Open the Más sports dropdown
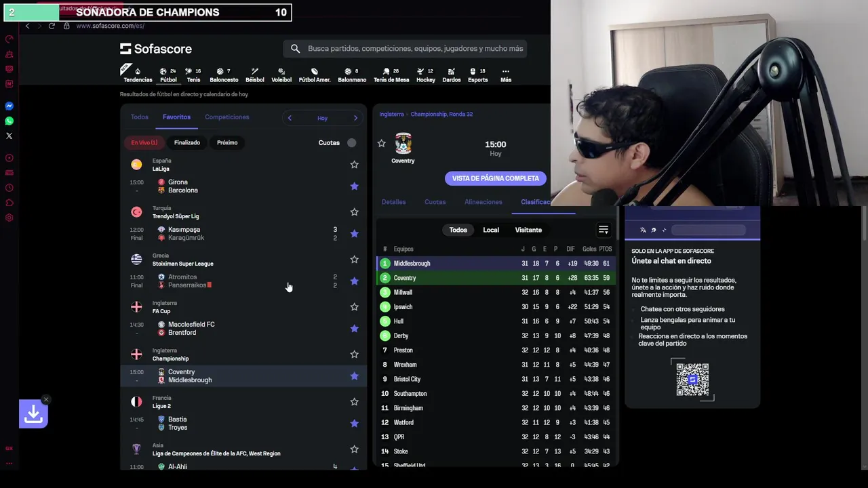Image resolution: width=868 pixels, height=488 pixels. coord(506,75)
